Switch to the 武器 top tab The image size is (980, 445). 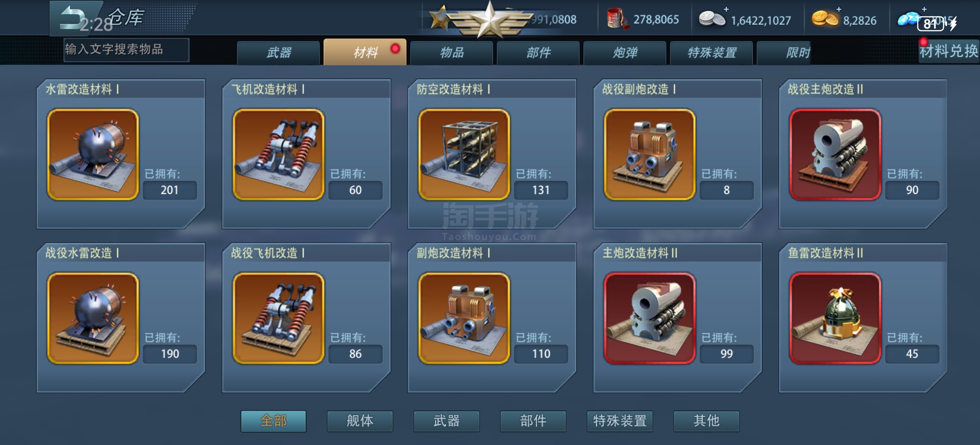coord(278,53)
